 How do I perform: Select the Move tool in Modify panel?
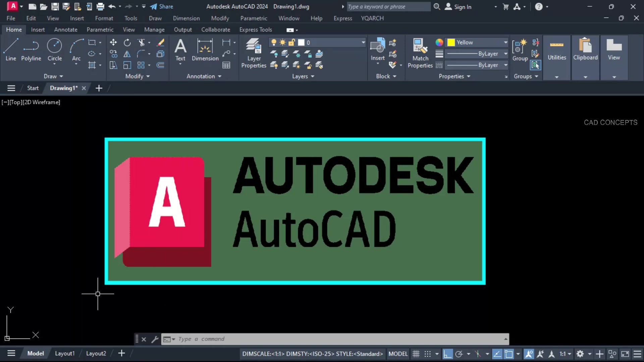click(113, 42)
